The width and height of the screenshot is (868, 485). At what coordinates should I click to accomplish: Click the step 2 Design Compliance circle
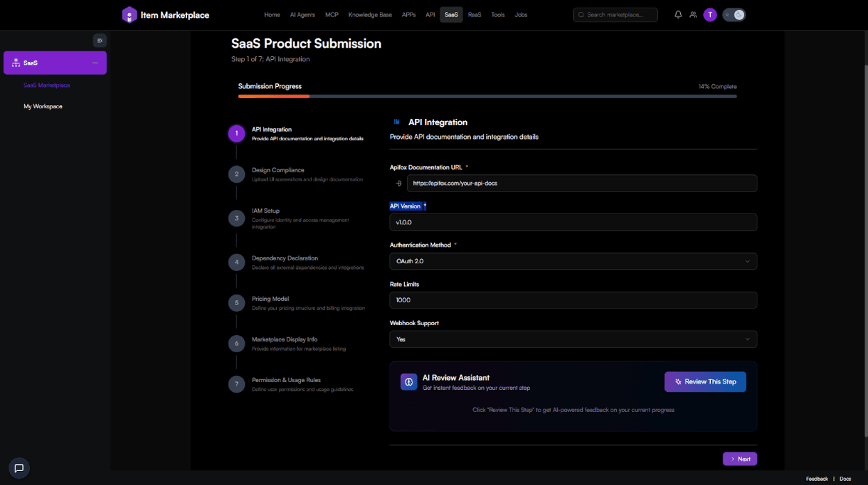click(x=236, y=174)
